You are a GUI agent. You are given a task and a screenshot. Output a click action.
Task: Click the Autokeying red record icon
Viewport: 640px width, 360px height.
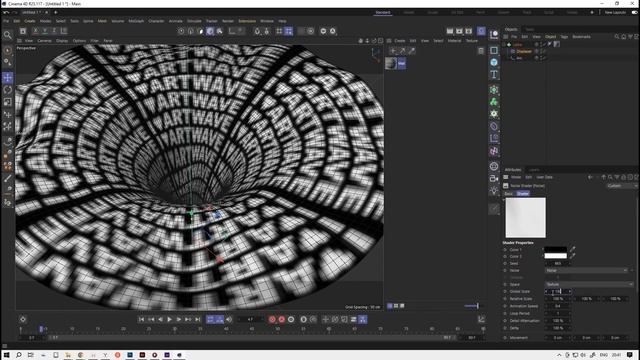click(282, 319)
